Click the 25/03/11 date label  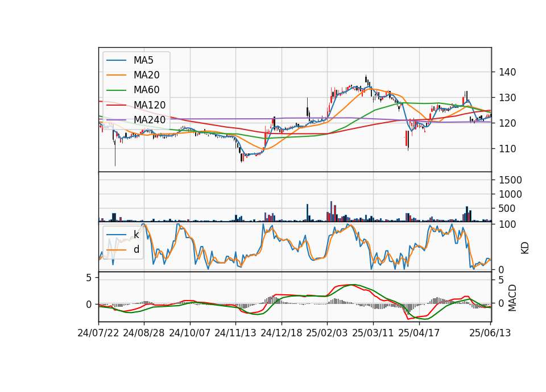click(x=373, y=333)
